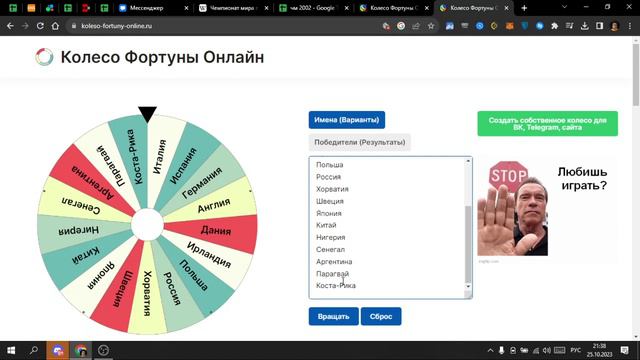This screenshot has height=360, width=640.
Task: Click Коста-Рика in the names list
Action: pyautogui.click(x=336, y=286)
